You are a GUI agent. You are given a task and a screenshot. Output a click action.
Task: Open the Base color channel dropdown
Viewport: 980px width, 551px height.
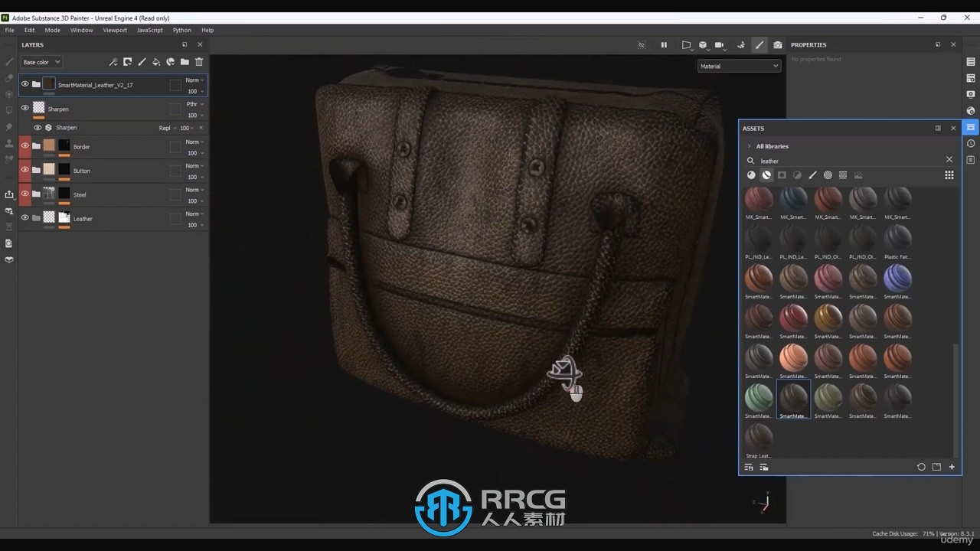pos(41,62)
